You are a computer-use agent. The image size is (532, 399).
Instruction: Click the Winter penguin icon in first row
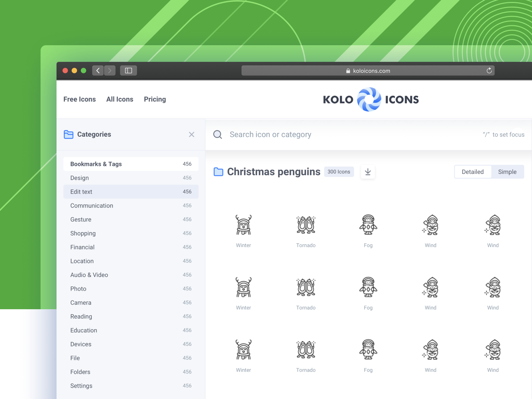(x=243, y=225)
